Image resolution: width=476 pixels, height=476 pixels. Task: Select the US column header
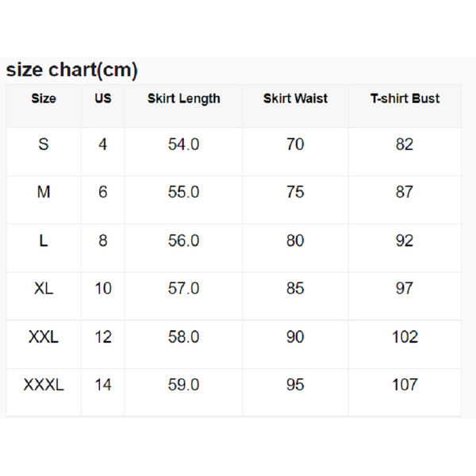[103, 99]
